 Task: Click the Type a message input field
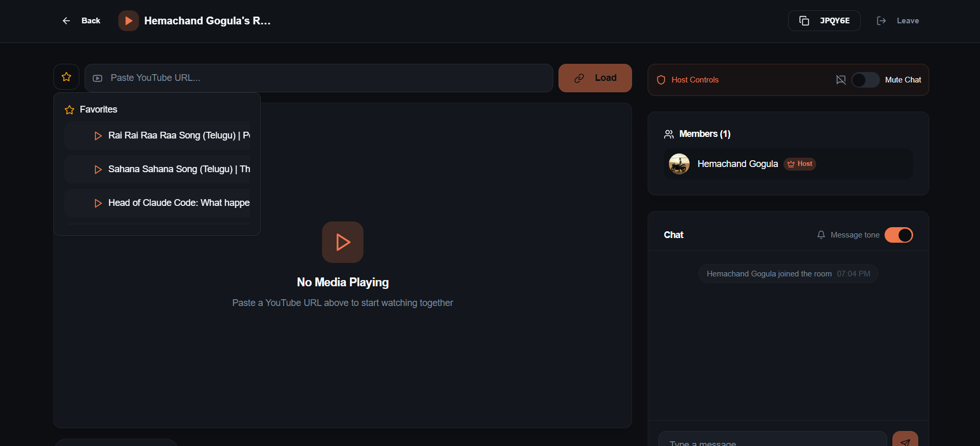point(773,440)
